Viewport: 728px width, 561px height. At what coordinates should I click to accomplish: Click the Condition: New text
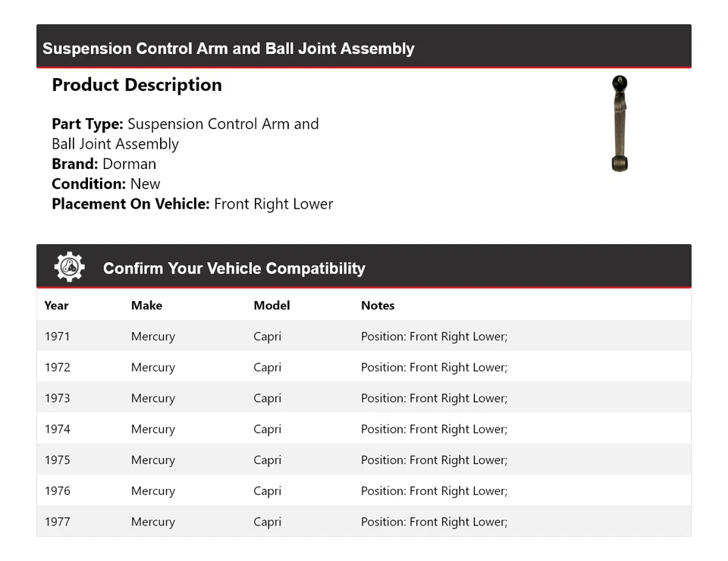(x=106, y=183)
